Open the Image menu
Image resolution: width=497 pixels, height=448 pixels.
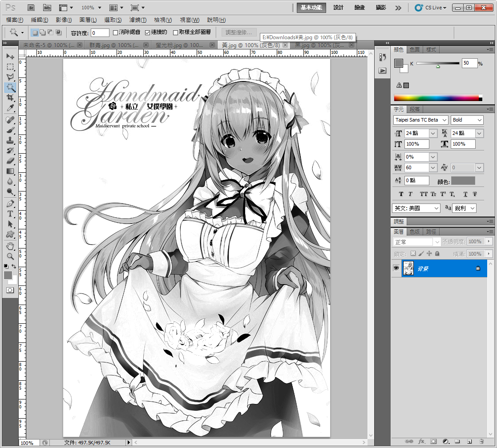pos(64,20)
